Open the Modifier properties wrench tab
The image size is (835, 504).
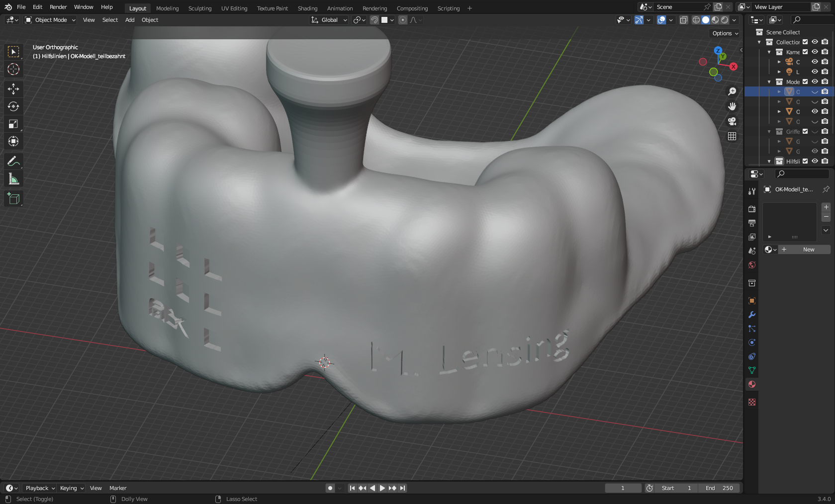click(x=752, y=315)
